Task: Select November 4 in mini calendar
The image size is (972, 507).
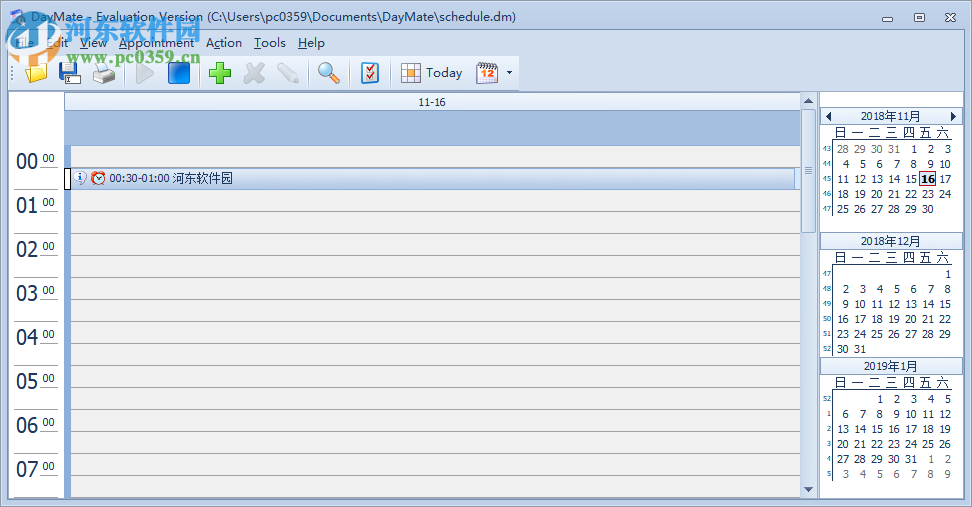Action: 846,164
